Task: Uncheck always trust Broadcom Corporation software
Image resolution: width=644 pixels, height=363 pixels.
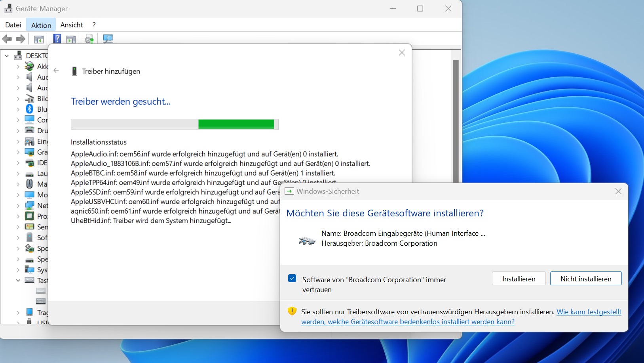Action: point(292,279)
